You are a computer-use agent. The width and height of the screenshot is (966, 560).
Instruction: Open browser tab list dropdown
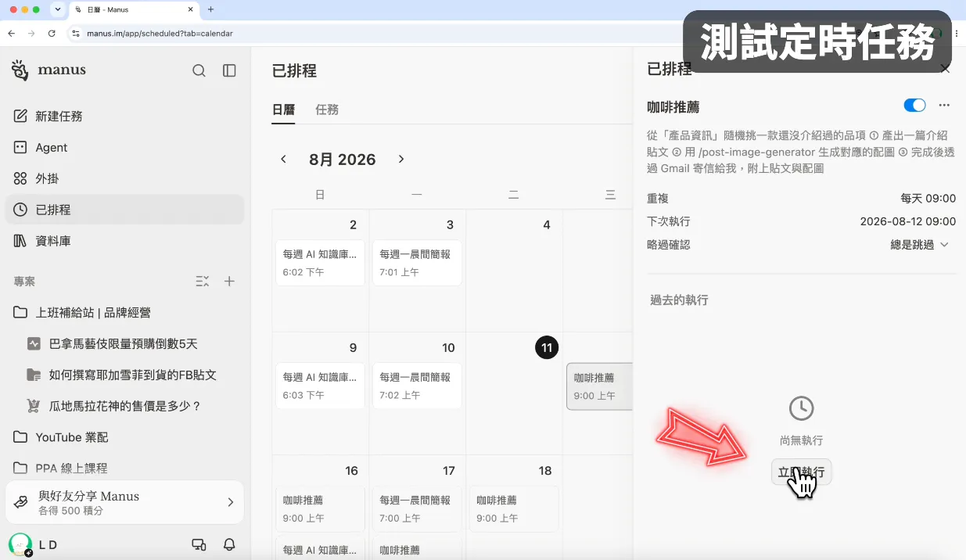click(x=58, y=9)
